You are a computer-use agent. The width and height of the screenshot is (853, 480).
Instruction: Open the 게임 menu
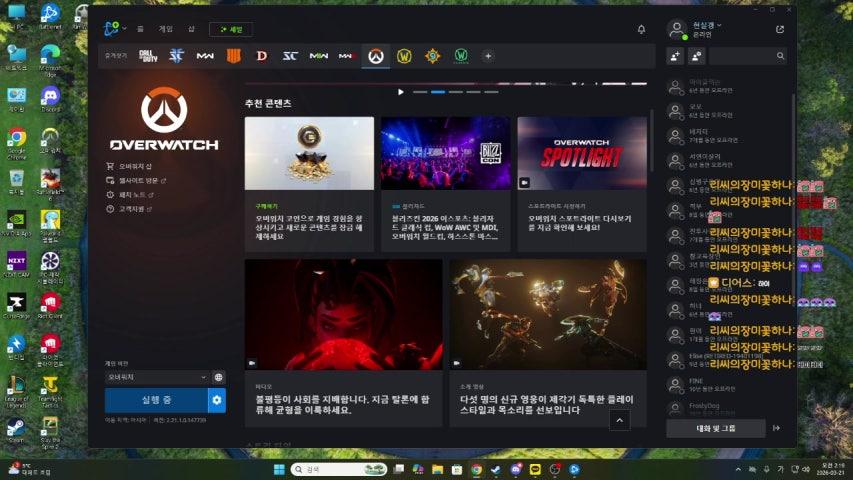[165, 29]
